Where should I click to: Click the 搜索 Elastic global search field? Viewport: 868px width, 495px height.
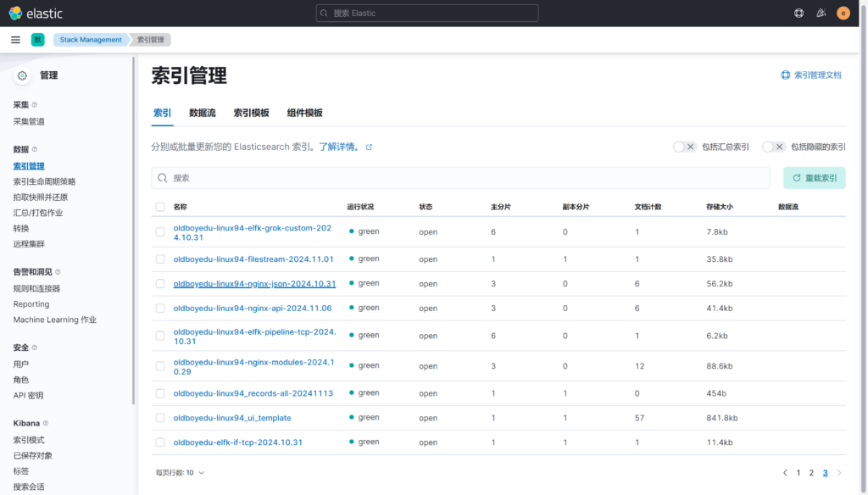427,14
